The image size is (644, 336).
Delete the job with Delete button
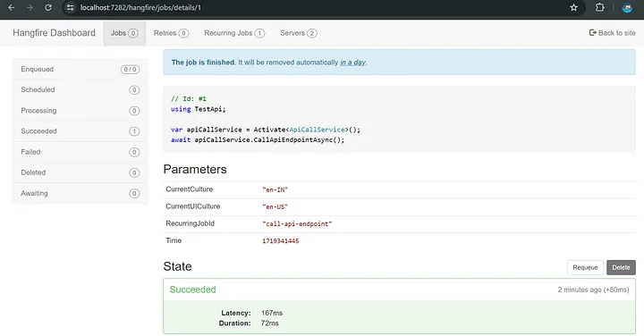(x=621, y=267)
